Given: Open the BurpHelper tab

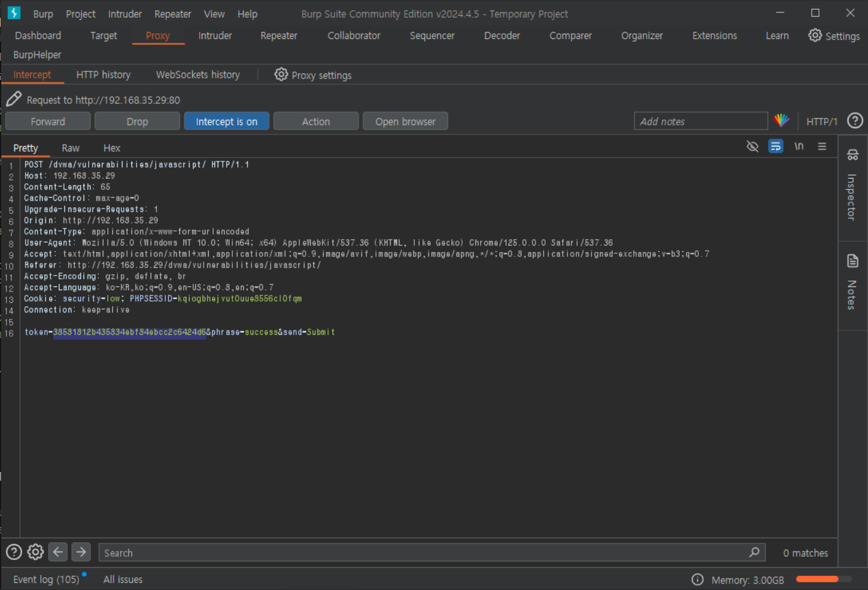Looking at the screenshot, I should point(38,55).
